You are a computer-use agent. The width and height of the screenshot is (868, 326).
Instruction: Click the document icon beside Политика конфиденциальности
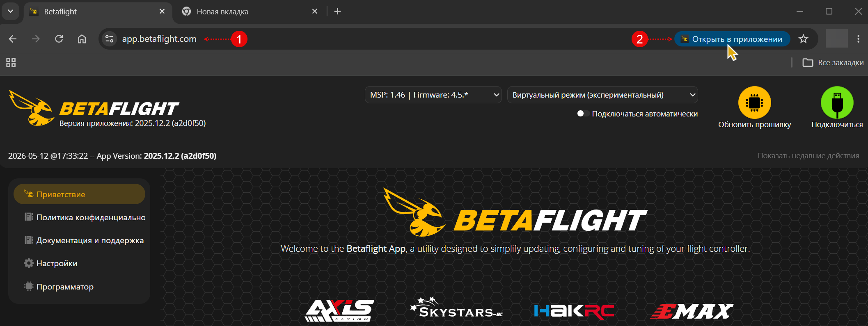[x=29, y=217]
